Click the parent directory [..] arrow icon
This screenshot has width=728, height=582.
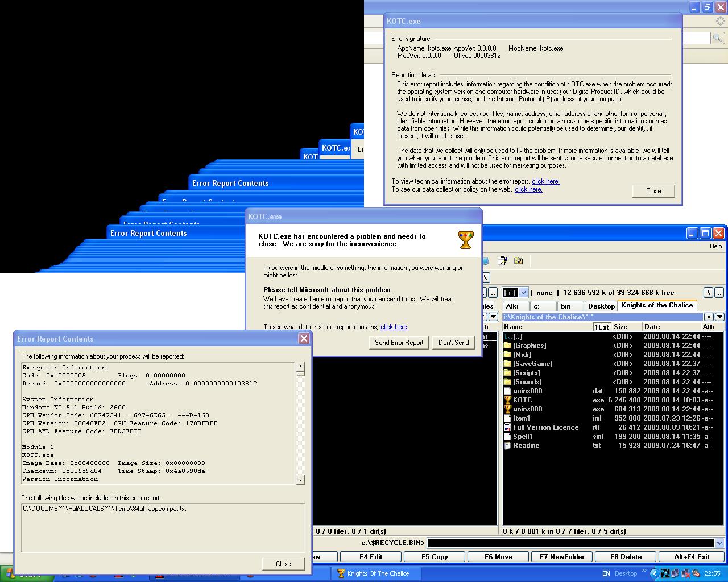click(x=508, y=336)
